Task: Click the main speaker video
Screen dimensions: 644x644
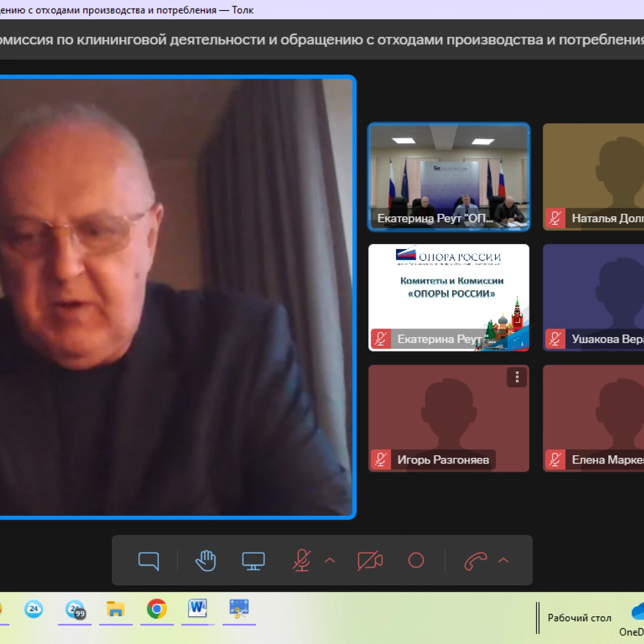Action: tap(177, 297)
